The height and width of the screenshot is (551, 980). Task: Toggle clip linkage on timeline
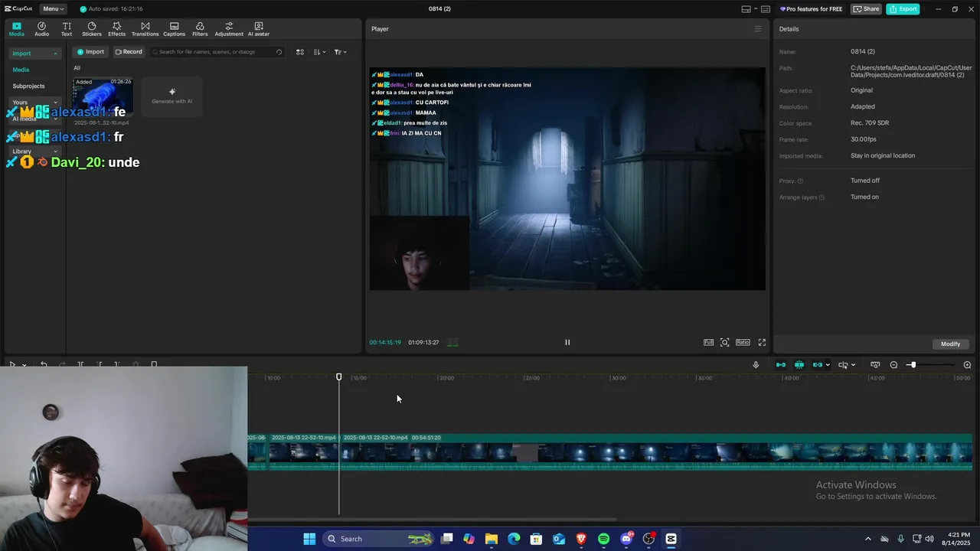(x=817, y=365)
